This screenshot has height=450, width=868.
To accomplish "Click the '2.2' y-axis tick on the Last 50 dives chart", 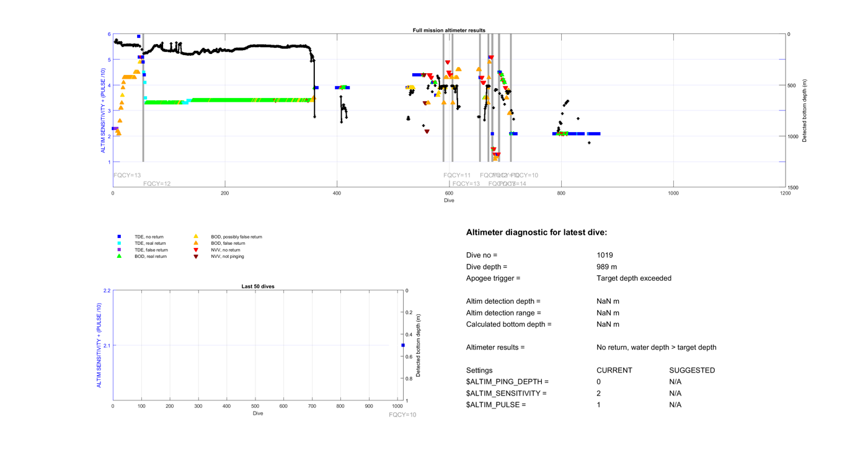I will 107,291.
